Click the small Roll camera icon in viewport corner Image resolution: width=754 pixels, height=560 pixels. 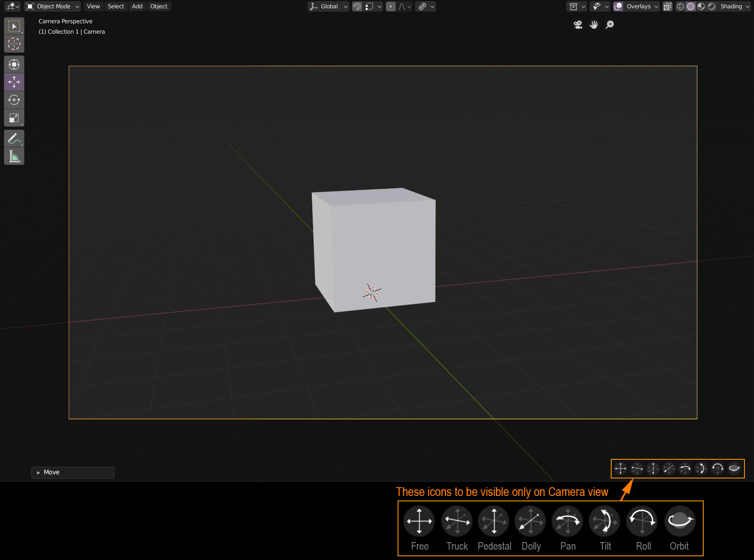tap(718, 468)
